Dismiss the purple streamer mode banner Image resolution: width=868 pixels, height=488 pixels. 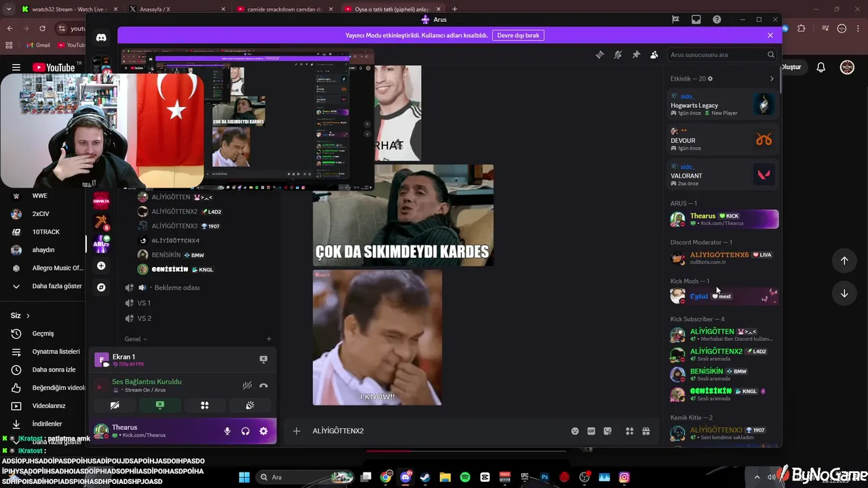[x=770, y=35]
